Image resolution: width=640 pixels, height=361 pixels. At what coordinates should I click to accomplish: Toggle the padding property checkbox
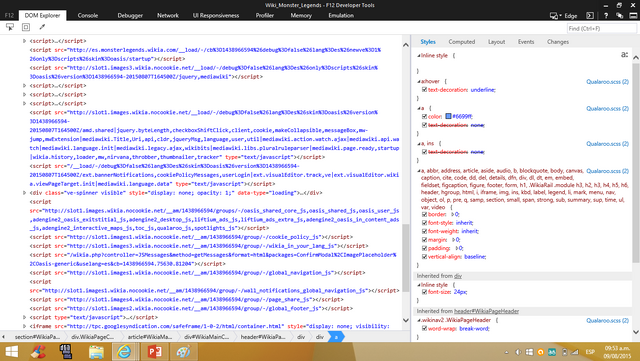(x=424, y=248)
